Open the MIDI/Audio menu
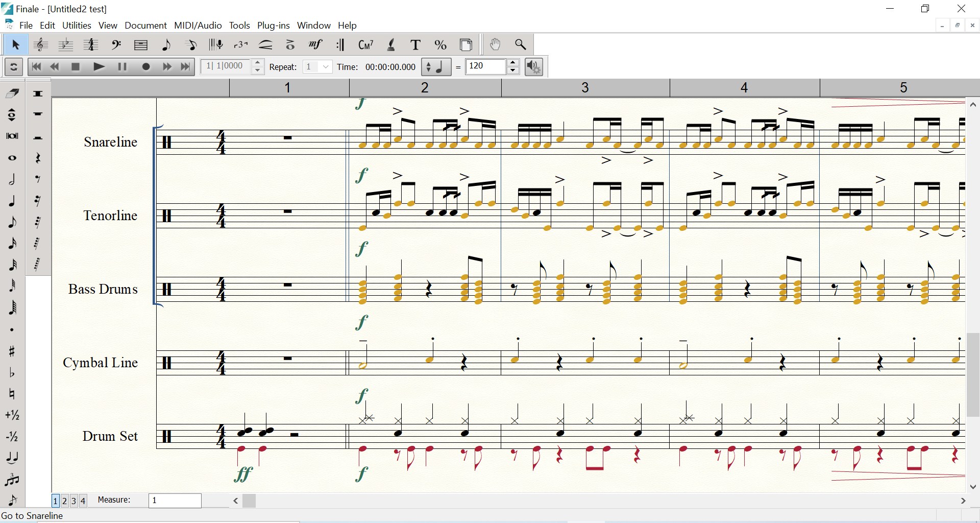Screen dimensions: 980x523 [198, 26]
